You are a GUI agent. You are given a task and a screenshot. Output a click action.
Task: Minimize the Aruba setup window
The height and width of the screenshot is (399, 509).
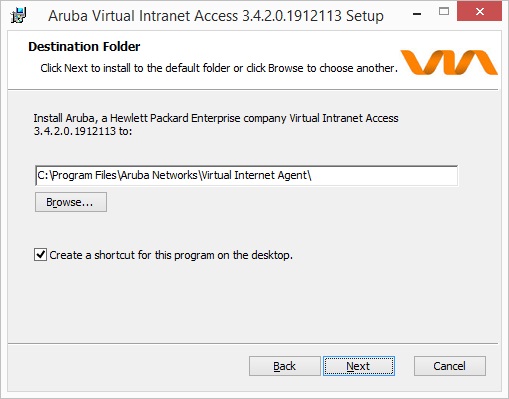[x=417, y=14]
